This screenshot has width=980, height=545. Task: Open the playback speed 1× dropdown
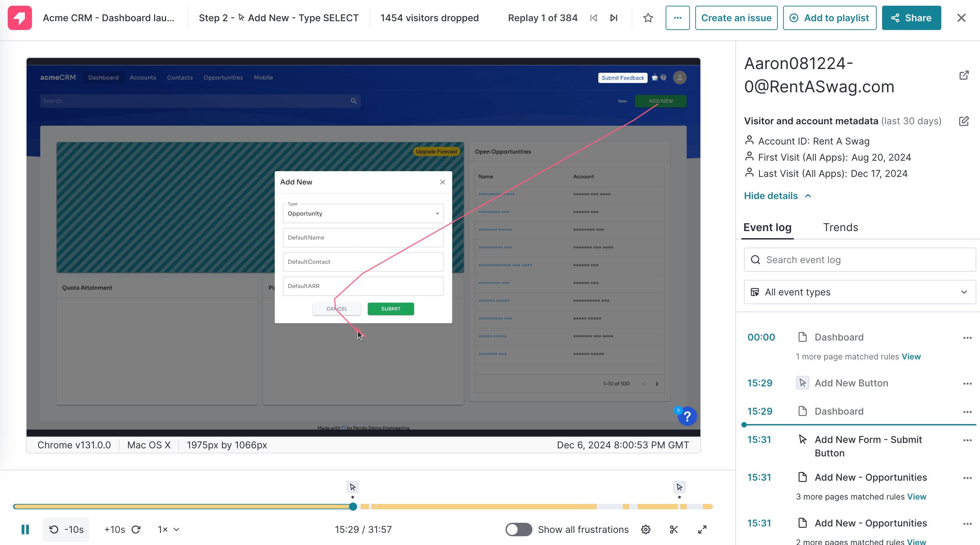pos(169,530)
